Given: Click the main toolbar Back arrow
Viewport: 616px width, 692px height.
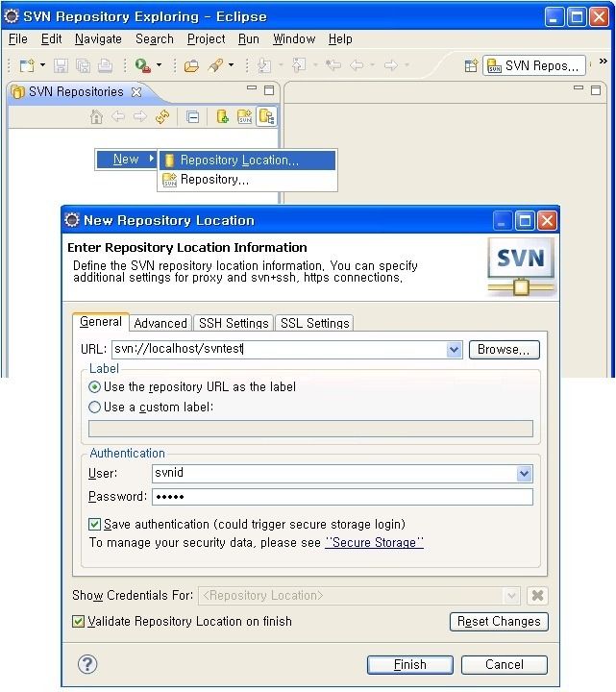Looking at the screenshot, I should [357, 65].
